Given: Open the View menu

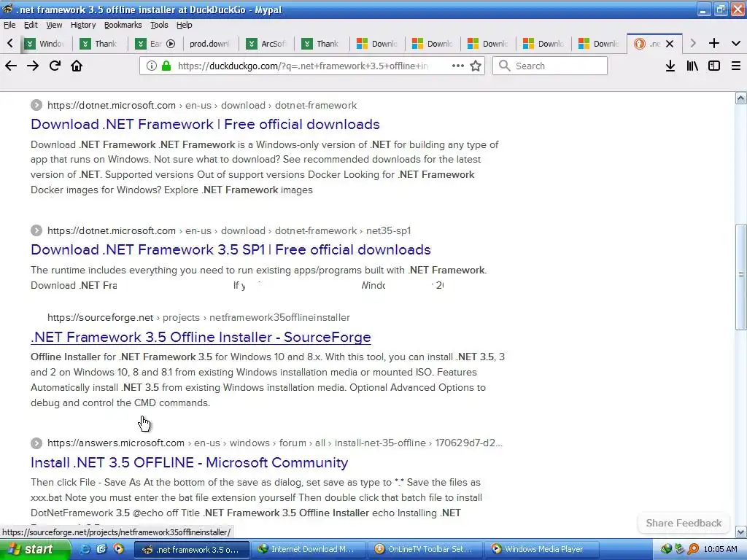Looking at the screenshot, I should [54, 25].
